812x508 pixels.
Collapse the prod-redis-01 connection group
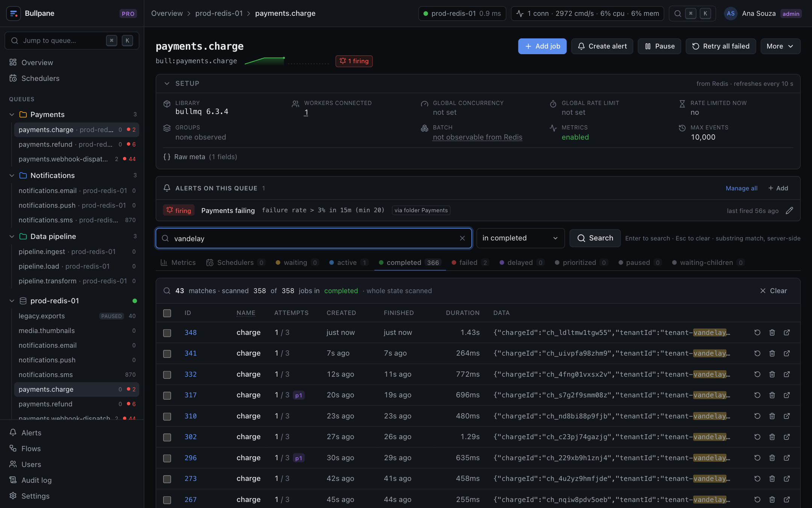pyautogui.click(x=12, y=301)
